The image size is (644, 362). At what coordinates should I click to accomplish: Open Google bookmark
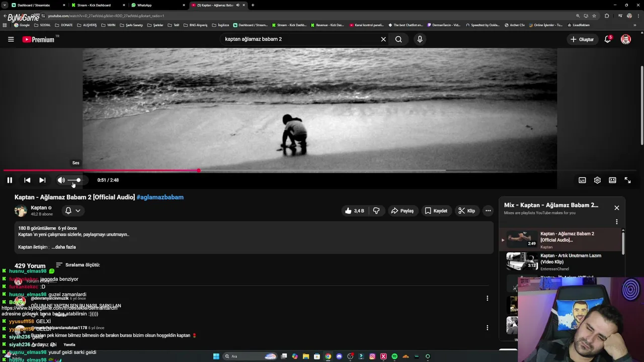pos(22,25)
